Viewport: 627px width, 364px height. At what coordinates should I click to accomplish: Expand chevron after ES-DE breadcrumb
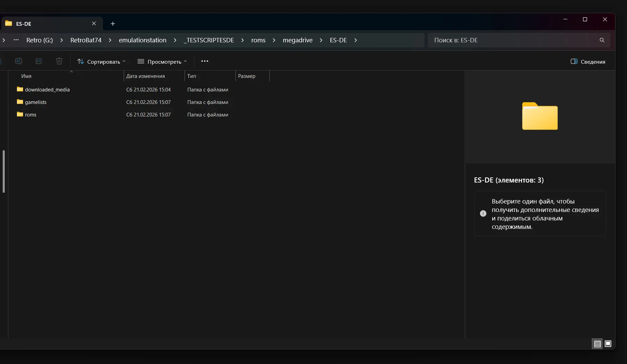[x=356, y=40]
